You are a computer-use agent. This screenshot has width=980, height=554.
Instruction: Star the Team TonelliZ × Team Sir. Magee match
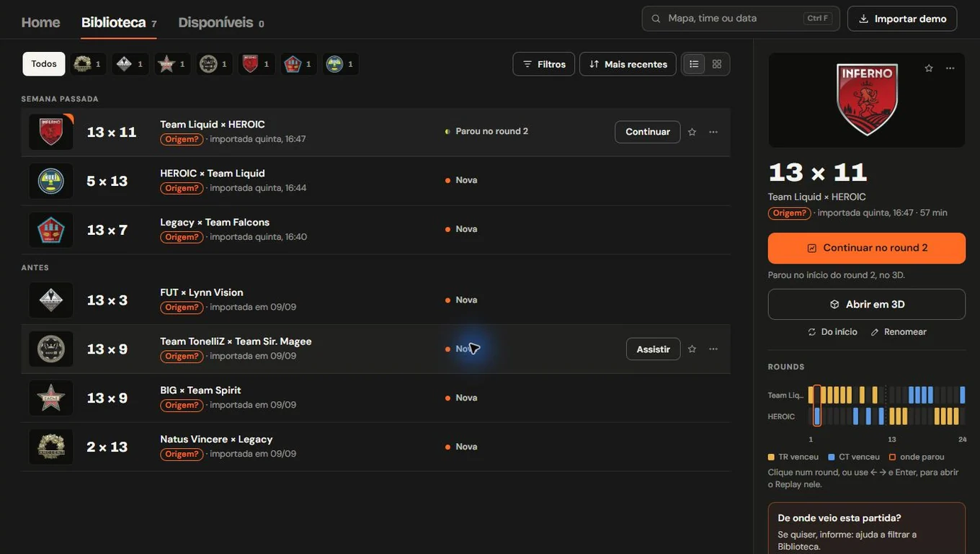[692, 349]
